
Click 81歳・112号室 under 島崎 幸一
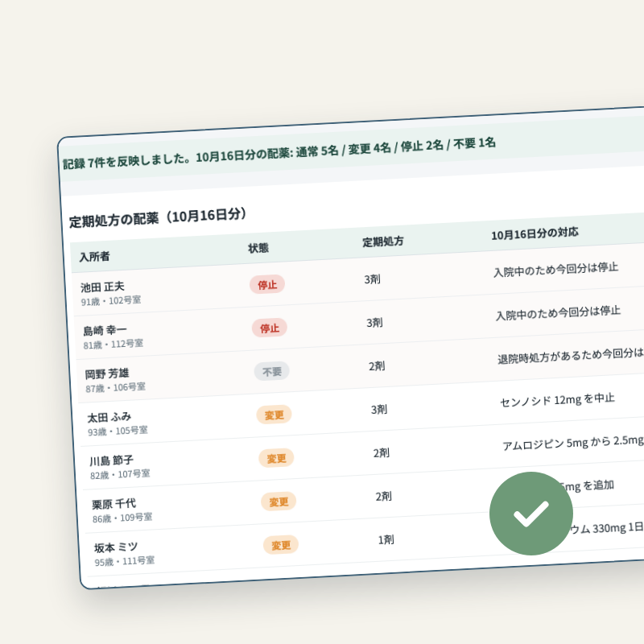[x=114, y=345]
